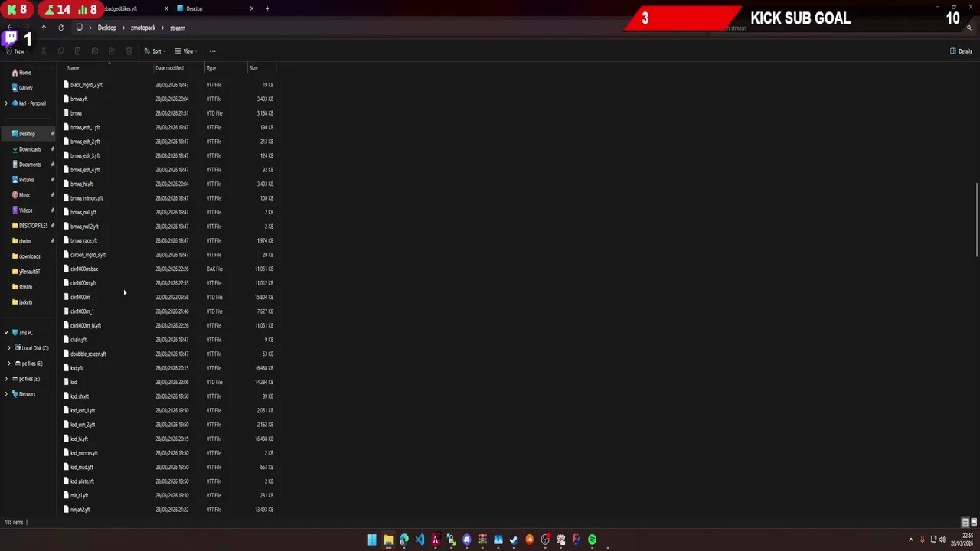
Task: Collapse the This PC tree node
Action: click(x=6, y=333)
